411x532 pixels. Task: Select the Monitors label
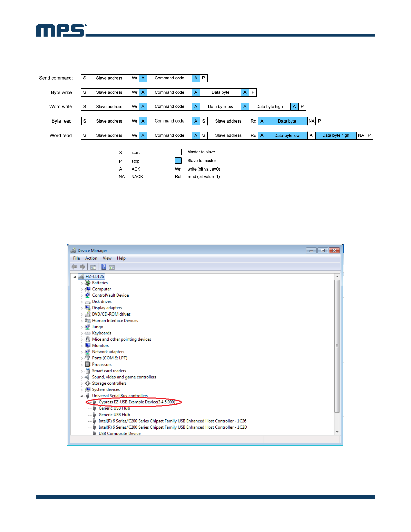tap(100, 345)
